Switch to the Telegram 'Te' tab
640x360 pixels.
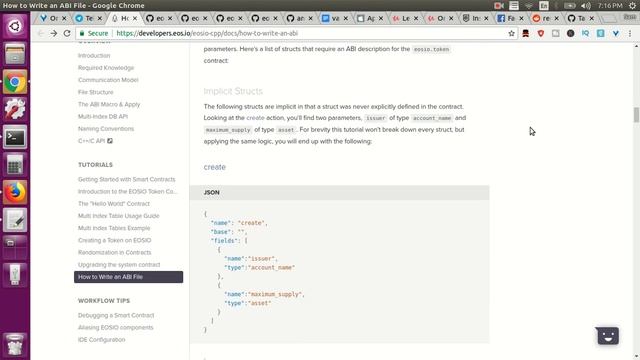click(x=89, y=18)
